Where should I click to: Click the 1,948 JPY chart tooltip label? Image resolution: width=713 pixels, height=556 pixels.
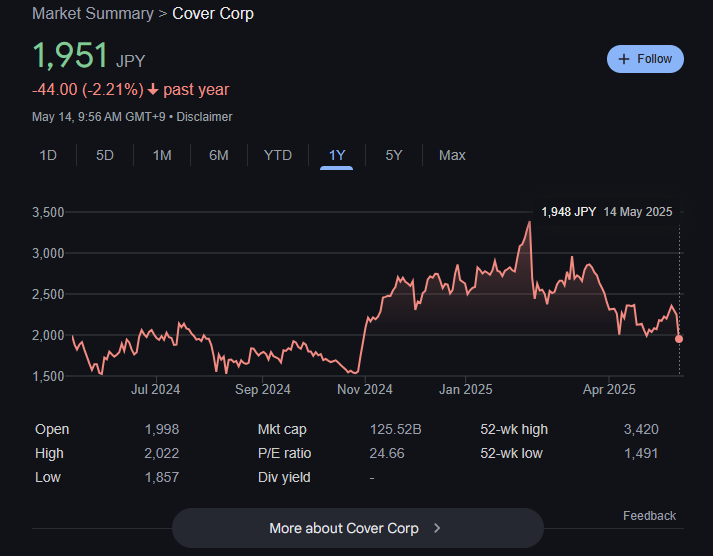click(x=568, y=212)
